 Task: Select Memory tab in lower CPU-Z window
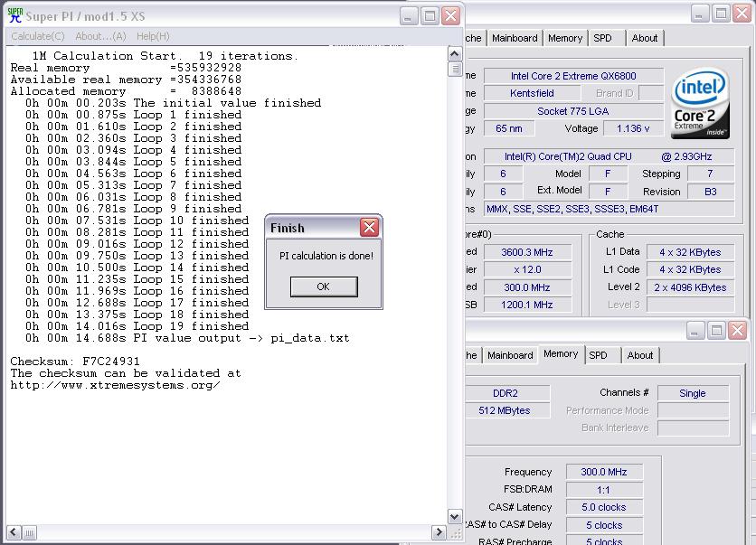click(x=561, y=354)
